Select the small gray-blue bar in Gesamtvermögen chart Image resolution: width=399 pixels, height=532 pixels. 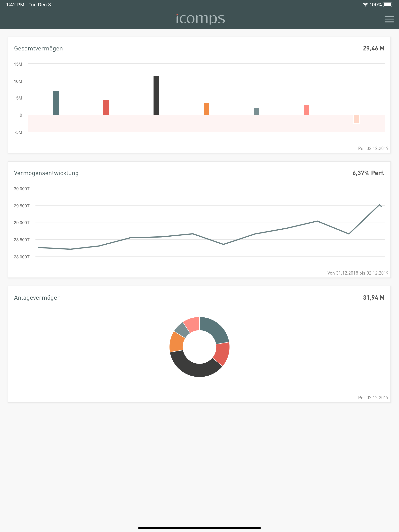point(256,111)
